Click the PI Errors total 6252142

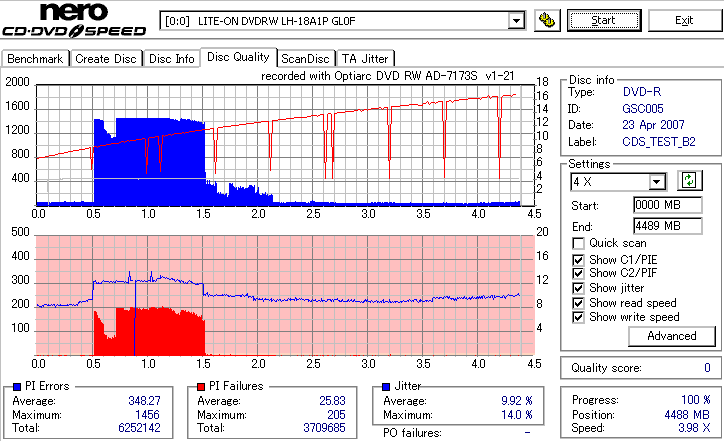(x=139, y=428)
